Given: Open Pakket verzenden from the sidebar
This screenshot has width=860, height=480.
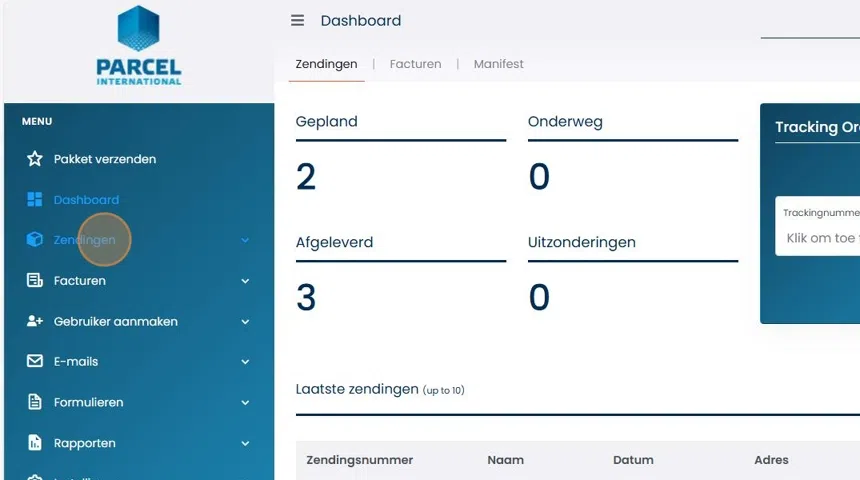Looking at the screenshot, I should tap(105, 159).
